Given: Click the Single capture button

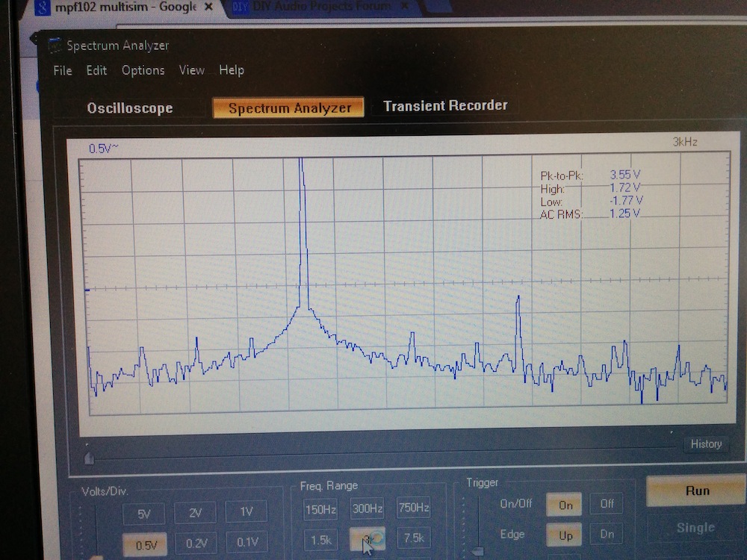Looking at the screenshot, I should point(696,528).
